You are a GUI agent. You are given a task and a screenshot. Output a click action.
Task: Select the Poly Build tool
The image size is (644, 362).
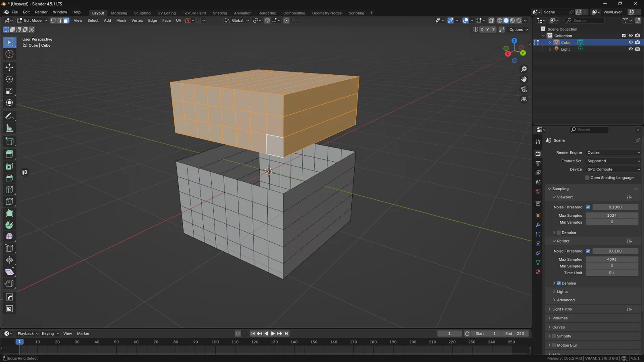(9, 213)
